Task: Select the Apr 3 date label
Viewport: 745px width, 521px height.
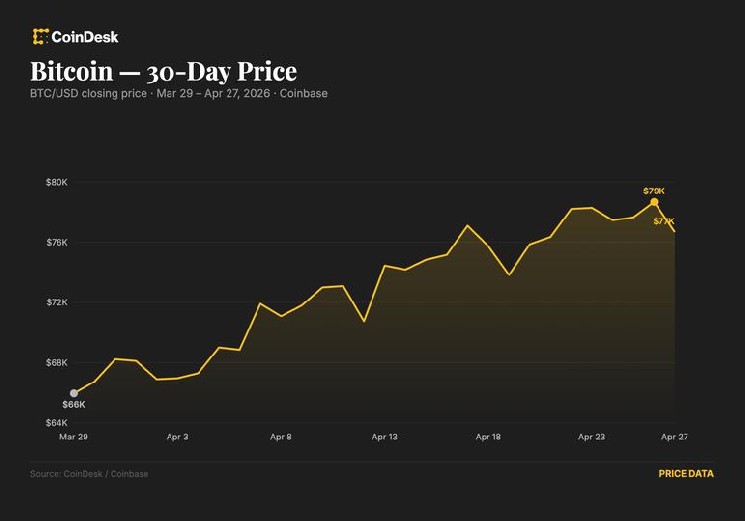Action: (177, 437)
